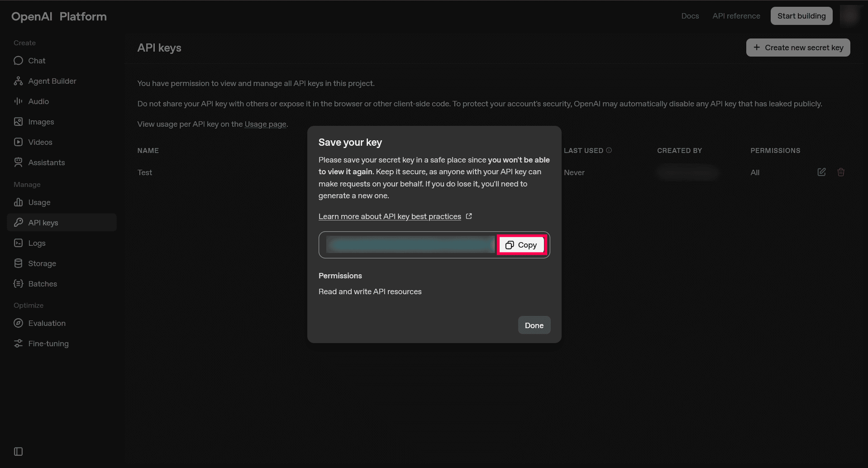Open the Logs section

pyautogui.click(x=37, y=243)
